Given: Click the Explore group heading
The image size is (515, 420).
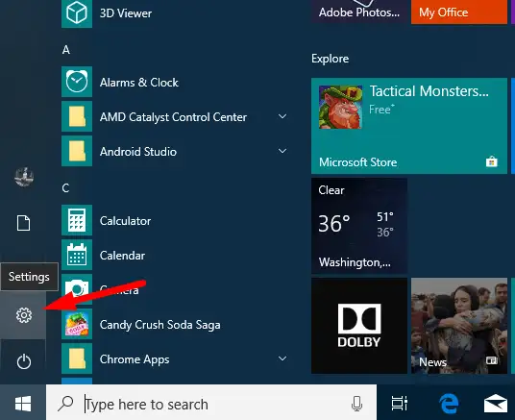Looking at the screenshot, I should click(x=331, y=59).
